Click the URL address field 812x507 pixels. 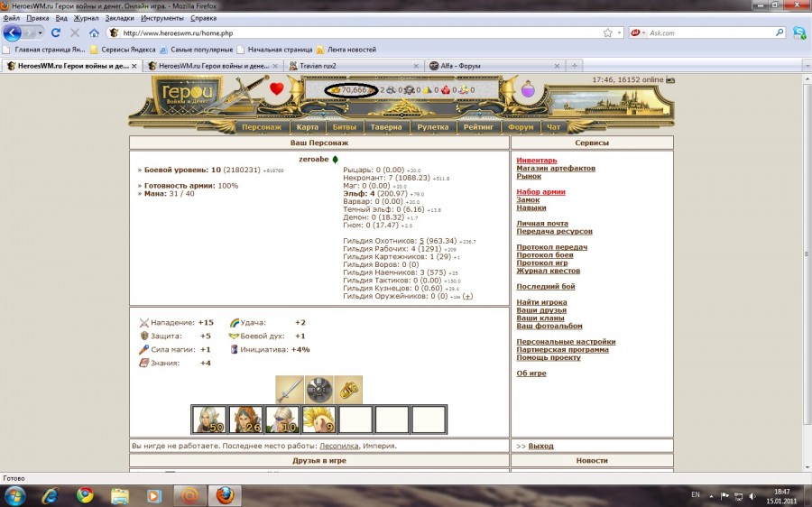coord(360,32)
